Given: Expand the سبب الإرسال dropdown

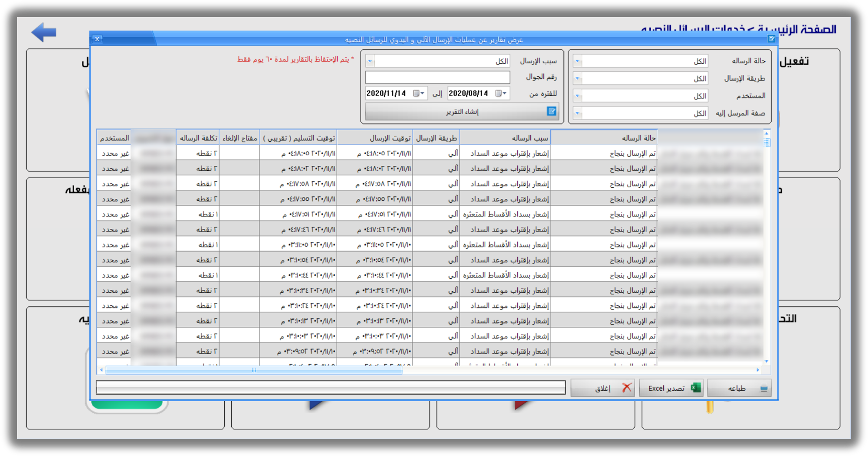Looking at the screenshot, I should pos(370,61).
